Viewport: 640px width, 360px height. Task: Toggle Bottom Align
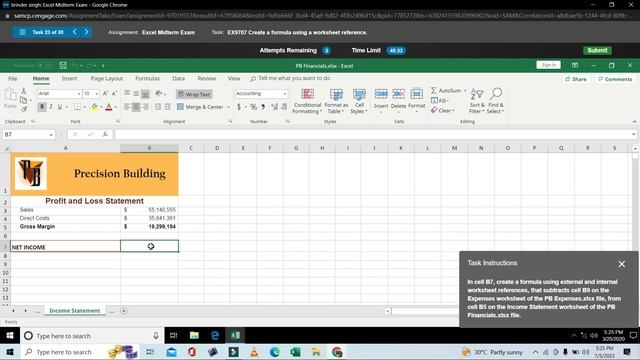(145, 93)
